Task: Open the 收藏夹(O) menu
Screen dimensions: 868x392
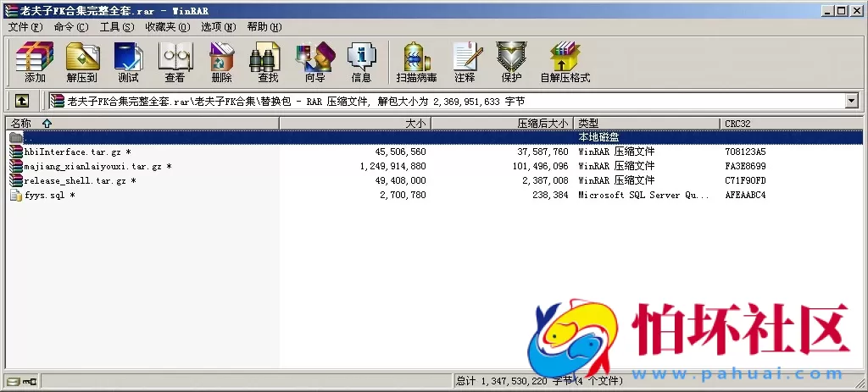Action: pyautogui.click(x=168, y=27)
